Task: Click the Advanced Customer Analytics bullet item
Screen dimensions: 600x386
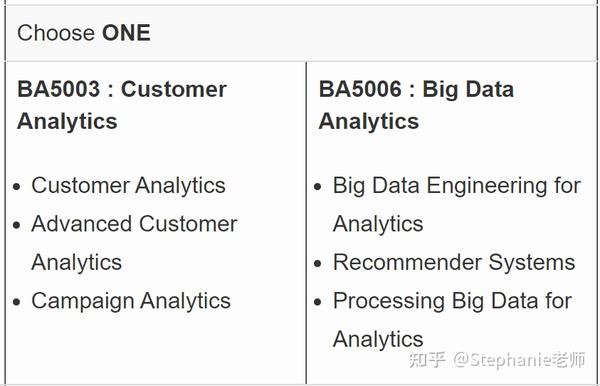Action: (x=134, y=243)
